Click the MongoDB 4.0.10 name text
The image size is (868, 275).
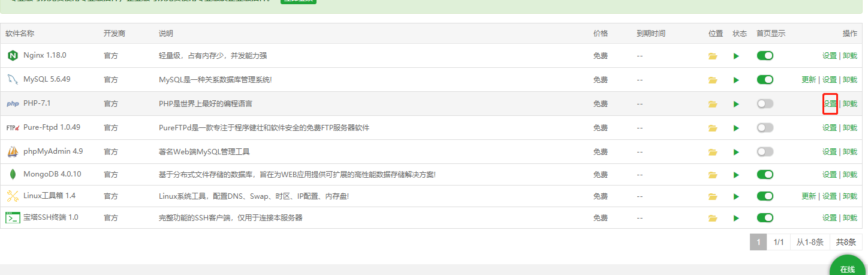[52, 174]
